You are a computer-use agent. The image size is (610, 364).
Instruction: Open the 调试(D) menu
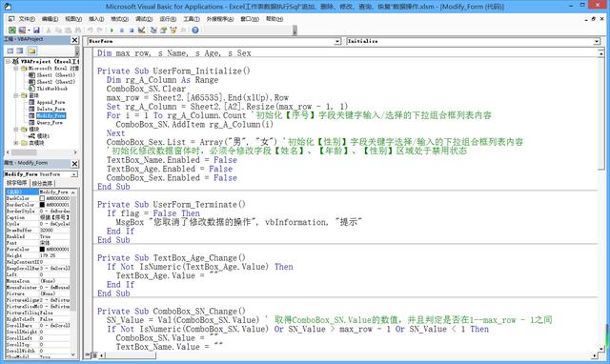pos(144,19)
